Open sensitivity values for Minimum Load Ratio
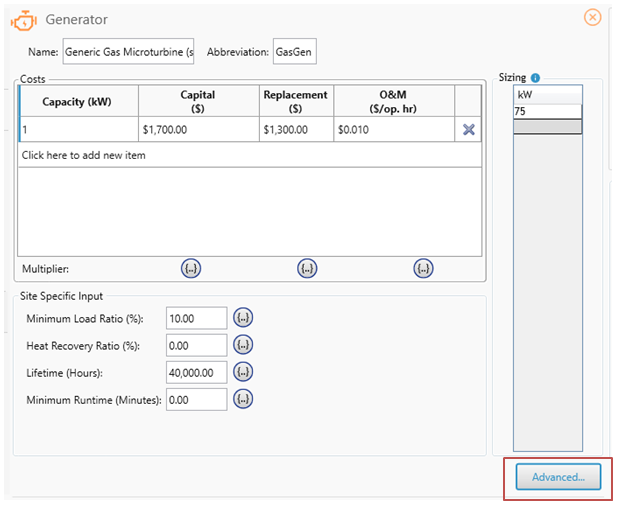 (x=243, y=317)
